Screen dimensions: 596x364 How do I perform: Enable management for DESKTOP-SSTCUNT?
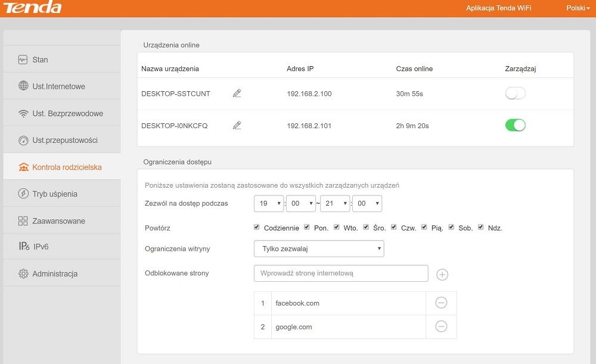[515, 93]
